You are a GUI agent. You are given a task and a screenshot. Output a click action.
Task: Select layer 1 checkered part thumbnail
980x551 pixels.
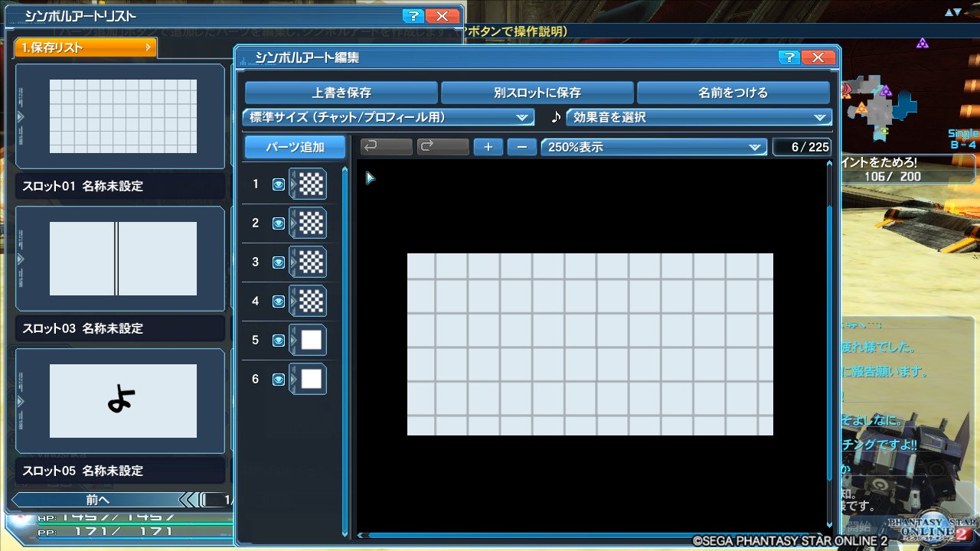pos(309,184)
